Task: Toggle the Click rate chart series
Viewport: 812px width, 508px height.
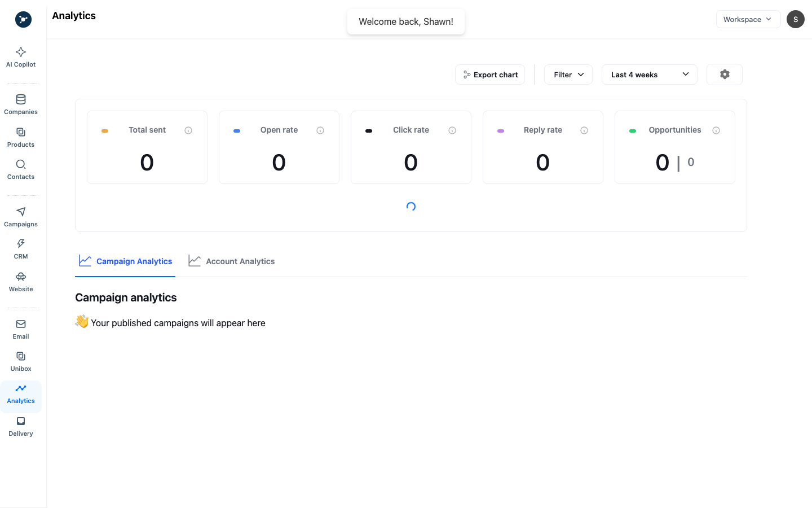Action: (x=369, y=131)
